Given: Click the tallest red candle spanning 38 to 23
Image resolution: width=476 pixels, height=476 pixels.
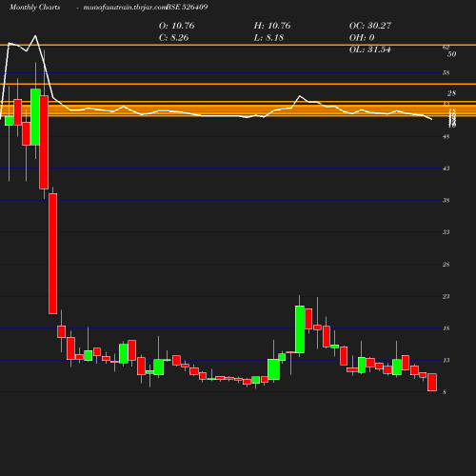Looking at the screenshot, I should coord(53,253).
